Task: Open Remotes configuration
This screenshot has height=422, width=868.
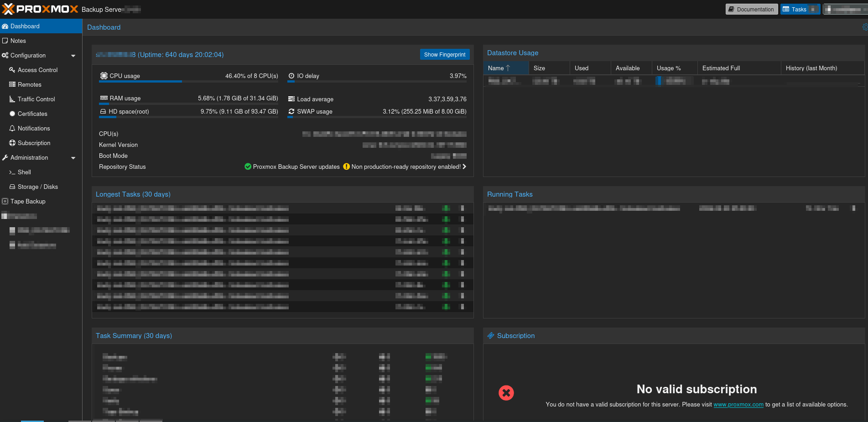Action: (x=41, y=84)
